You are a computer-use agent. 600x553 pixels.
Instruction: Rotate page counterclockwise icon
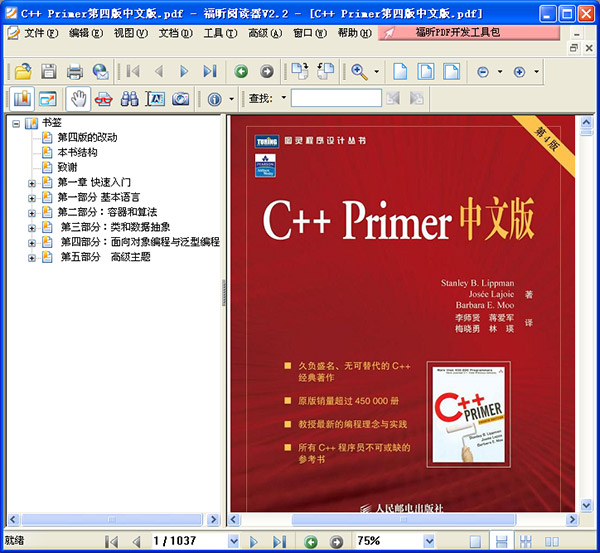pyautogui.click(x=325, y=71)
